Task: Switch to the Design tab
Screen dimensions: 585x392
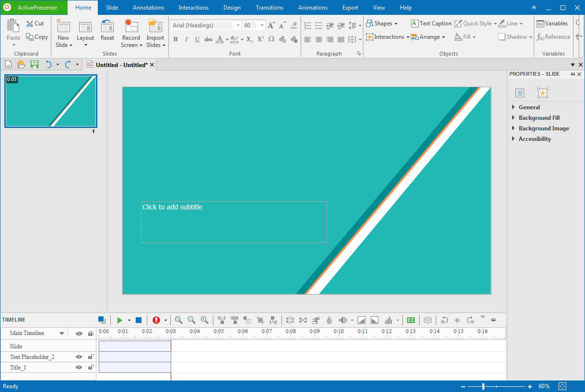Action: [x=232, y=8]
